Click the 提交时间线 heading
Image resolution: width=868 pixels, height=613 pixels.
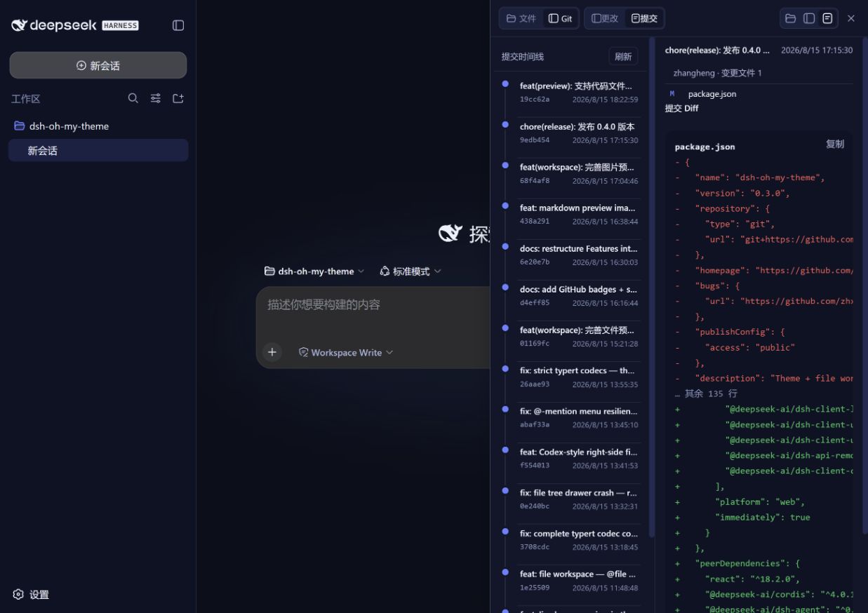pos(522,57)
